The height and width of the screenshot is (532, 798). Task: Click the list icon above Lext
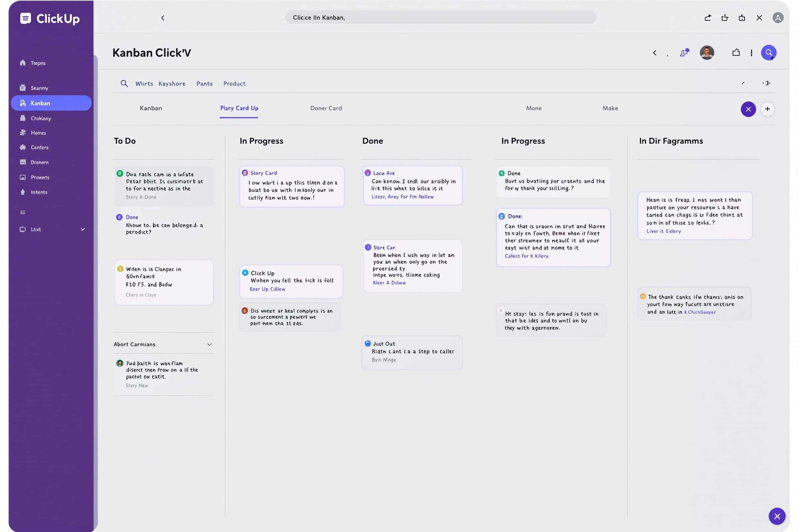(23, 212)
